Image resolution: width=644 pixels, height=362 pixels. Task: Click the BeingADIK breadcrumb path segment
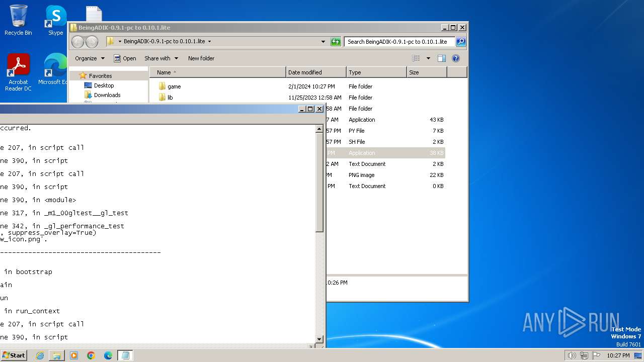click(164, 42)
